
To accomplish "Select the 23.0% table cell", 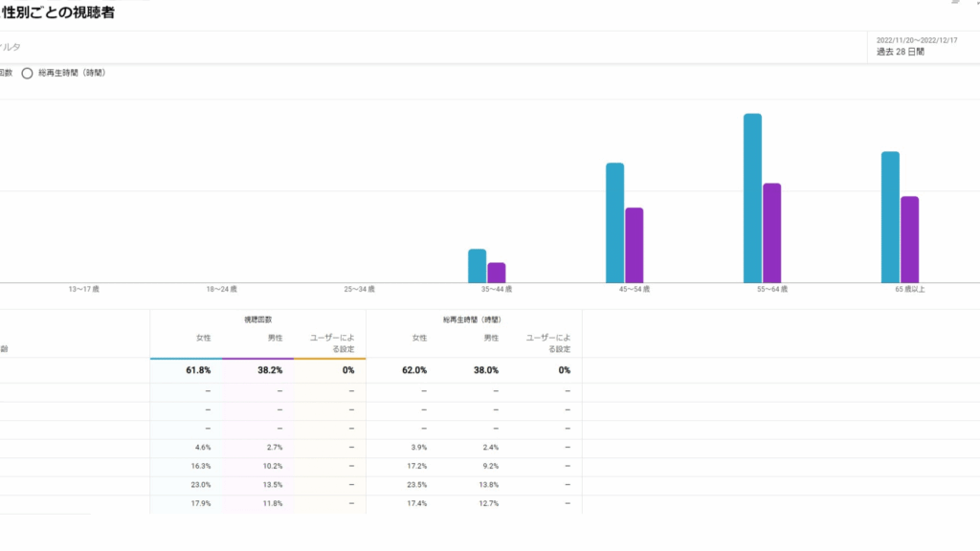I will pos(202,485).
